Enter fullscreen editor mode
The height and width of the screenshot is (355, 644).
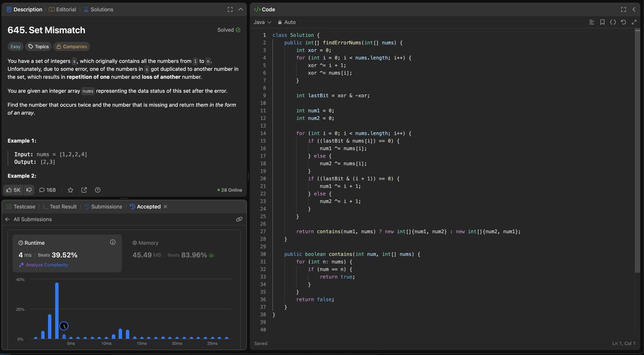tap(634, 22)
